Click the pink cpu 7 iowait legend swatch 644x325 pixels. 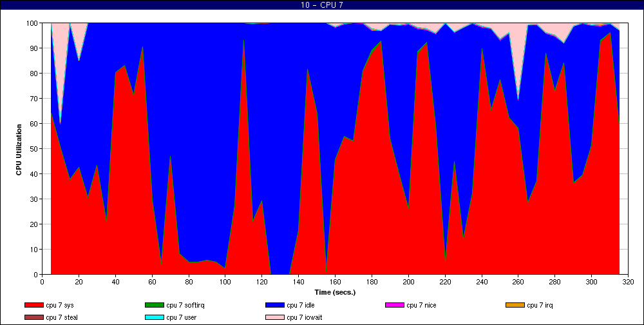[x=274, y=318]
